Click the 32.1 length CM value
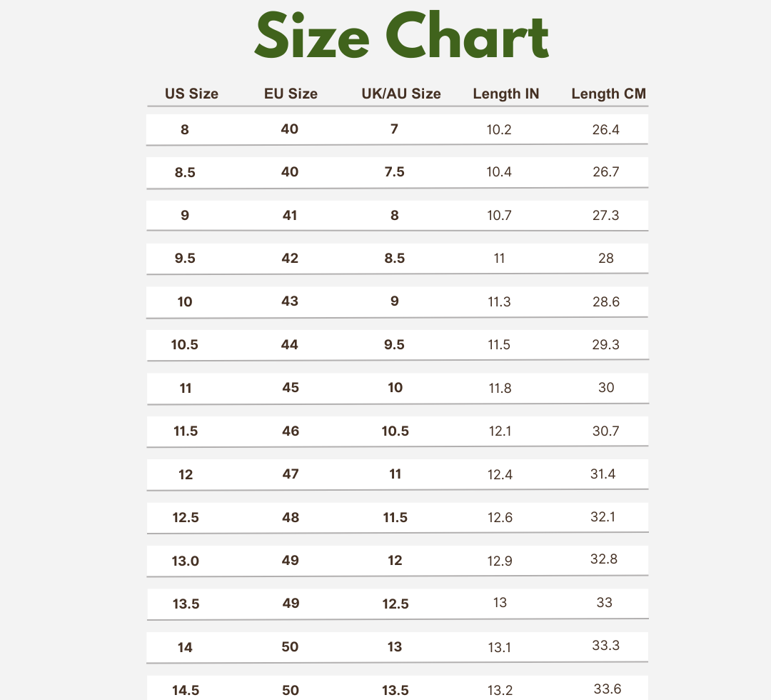This screenshot has height=700, width=771. point(603,516)
